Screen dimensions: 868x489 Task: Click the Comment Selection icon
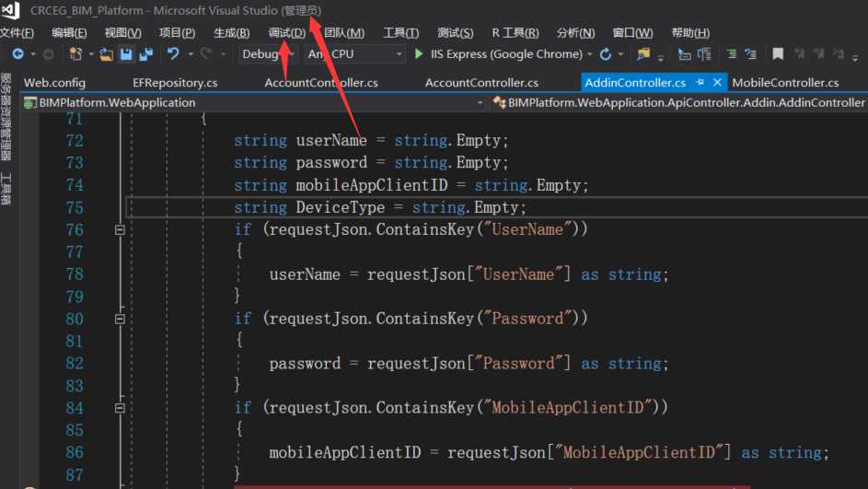[731, 53]
